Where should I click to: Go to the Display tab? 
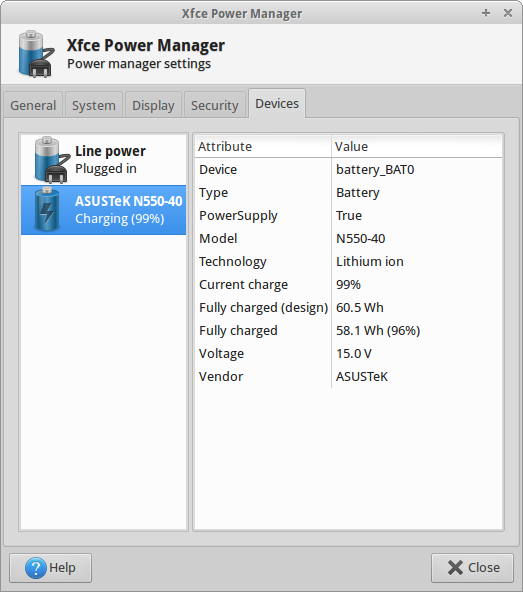click(153, 105)
